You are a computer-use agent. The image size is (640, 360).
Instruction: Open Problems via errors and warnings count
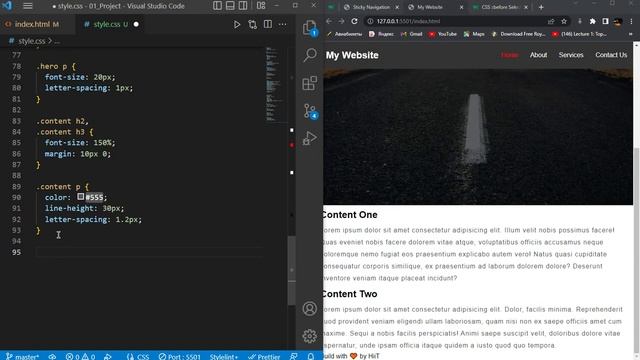pyautogui.click(x=80, y=356)
